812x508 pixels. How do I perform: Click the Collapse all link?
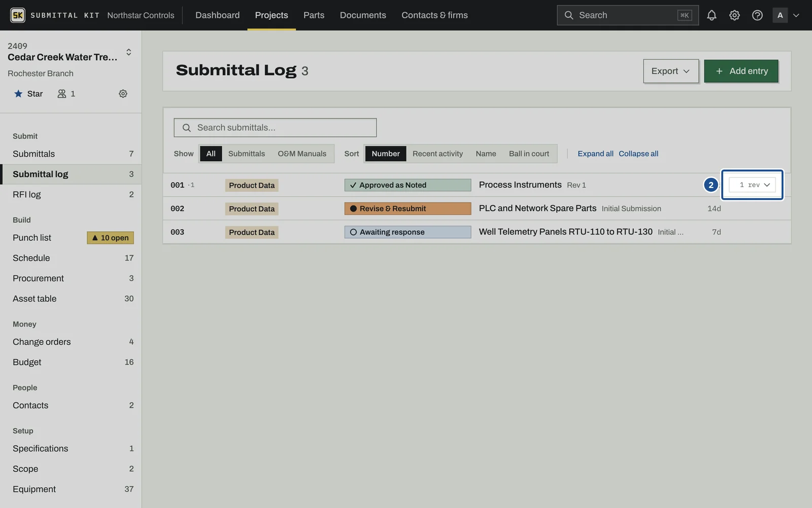tap(638, 153)
